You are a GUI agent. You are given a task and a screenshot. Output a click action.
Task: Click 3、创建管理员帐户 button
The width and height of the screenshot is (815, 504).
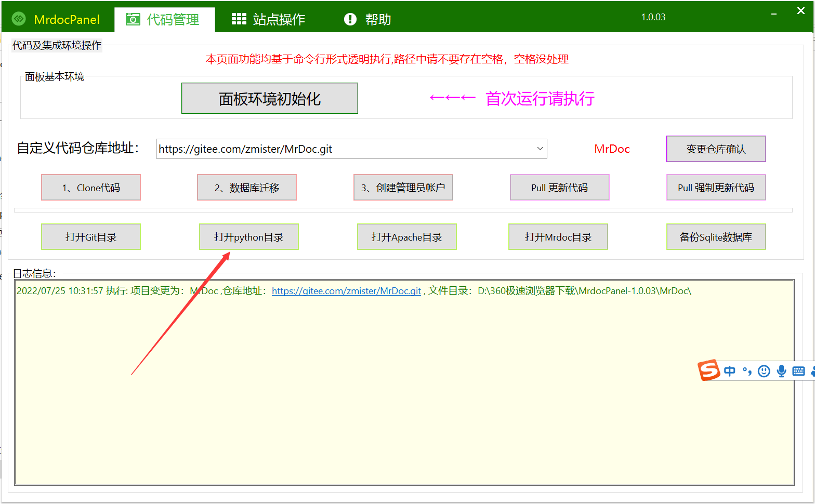click(x=403, y=188)
